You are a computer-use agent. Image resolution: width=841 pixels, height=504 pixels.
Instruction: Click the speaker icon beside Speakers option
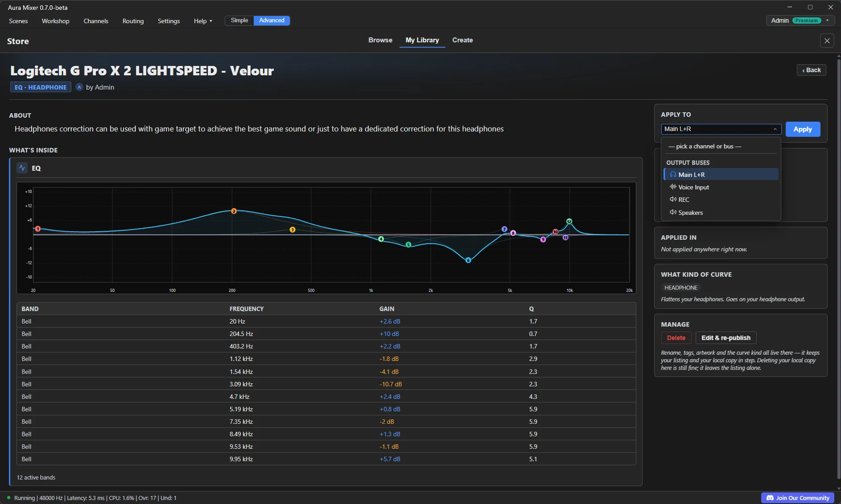coord(673,213)
